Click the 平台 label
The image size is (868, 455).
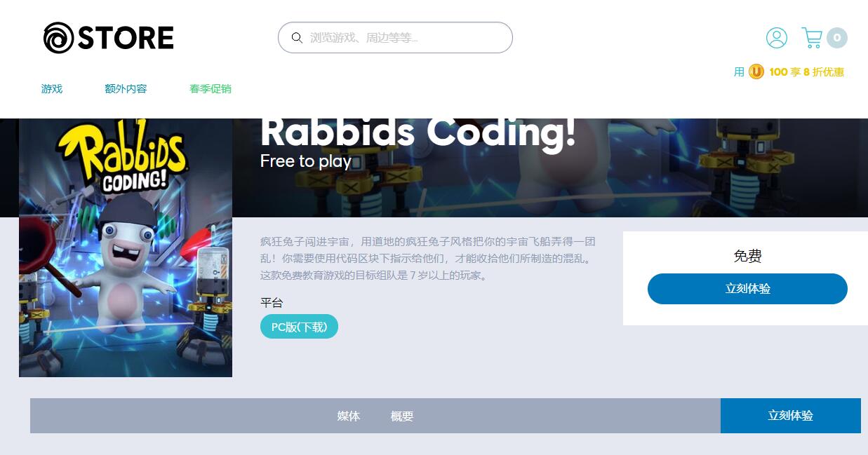coord(272,303)
